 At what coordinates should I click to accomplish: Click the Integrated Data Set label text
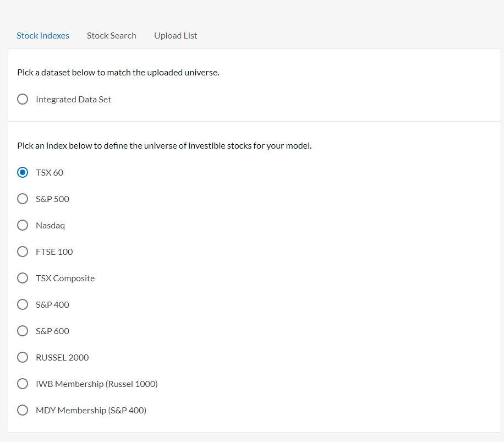click(x=73, y=100)
